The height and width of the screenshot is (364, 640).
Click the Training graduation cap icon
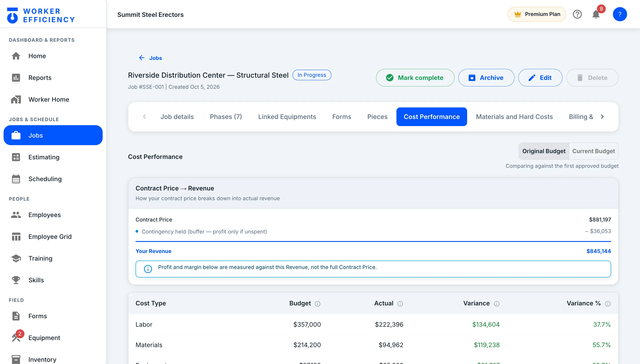(x=16, y=258)
